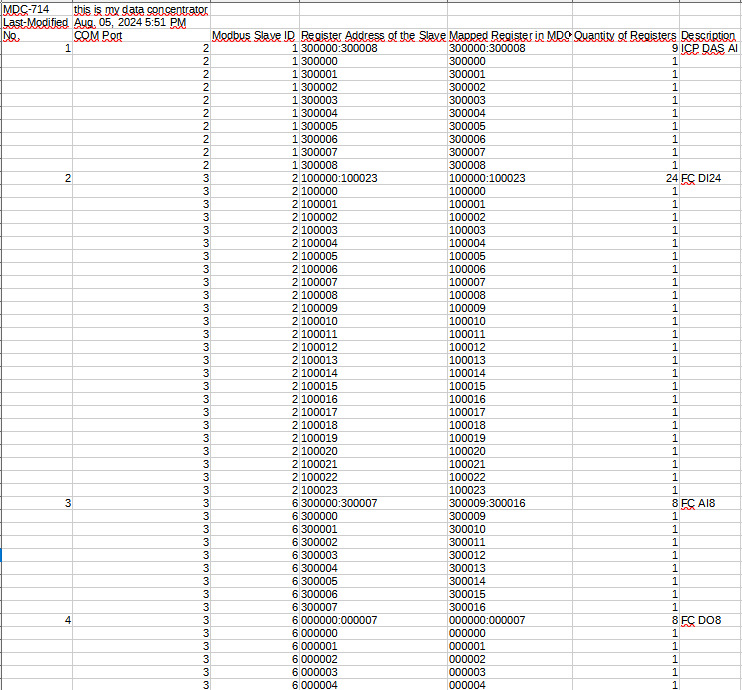Click quantity '9' in ICP DAS AI row

pyautogui.click(x=626, y=48)
